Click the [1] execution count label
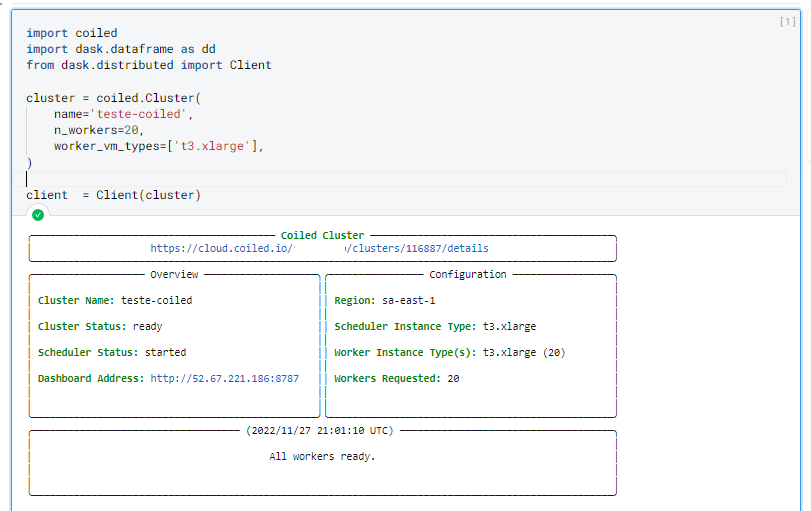The height and width of the screenshot is (511, 811). pos(786,22)
